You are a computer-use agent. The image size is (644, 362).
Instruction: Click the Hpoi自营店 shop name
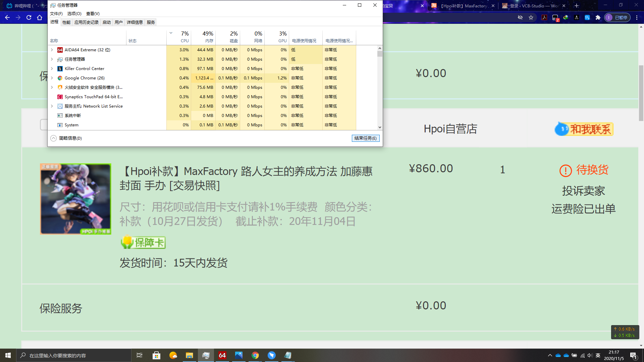point(450,129)
